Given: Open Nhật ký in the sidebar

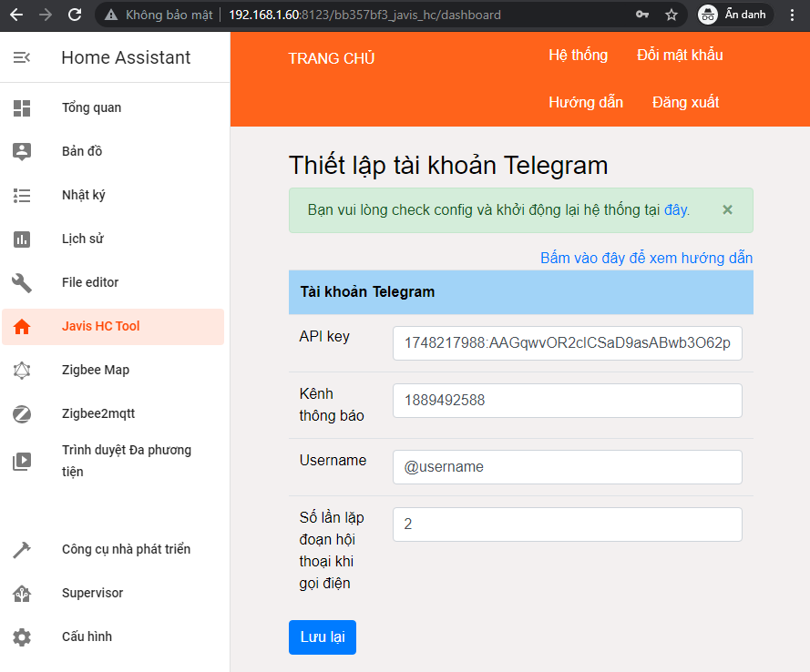Looking at the screenshot, I should pos(113,196).
